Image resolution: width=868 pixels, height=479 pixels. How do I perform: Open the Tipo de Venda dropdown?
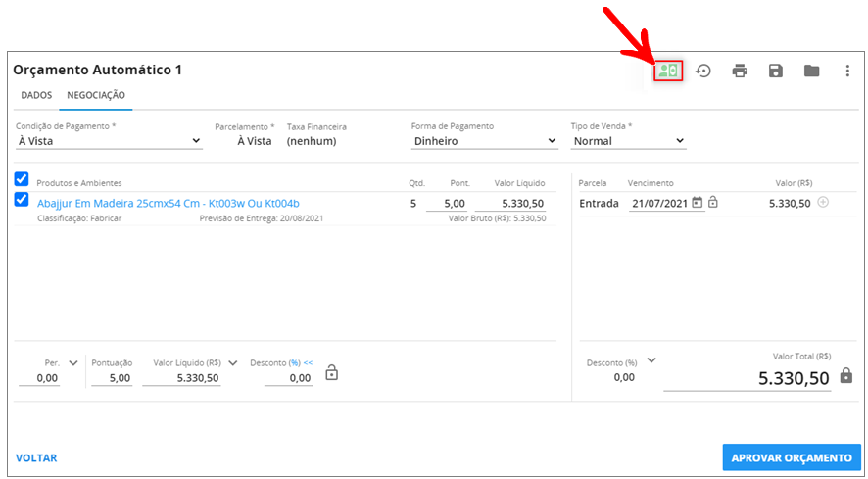[x=628, y=141]
